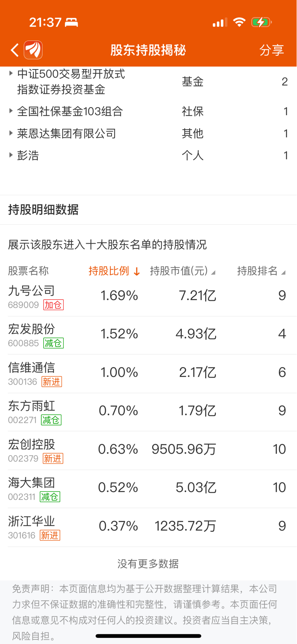Click the 7.21亿 market value
The width and height of the screenshot is (297, 644).
197,296
